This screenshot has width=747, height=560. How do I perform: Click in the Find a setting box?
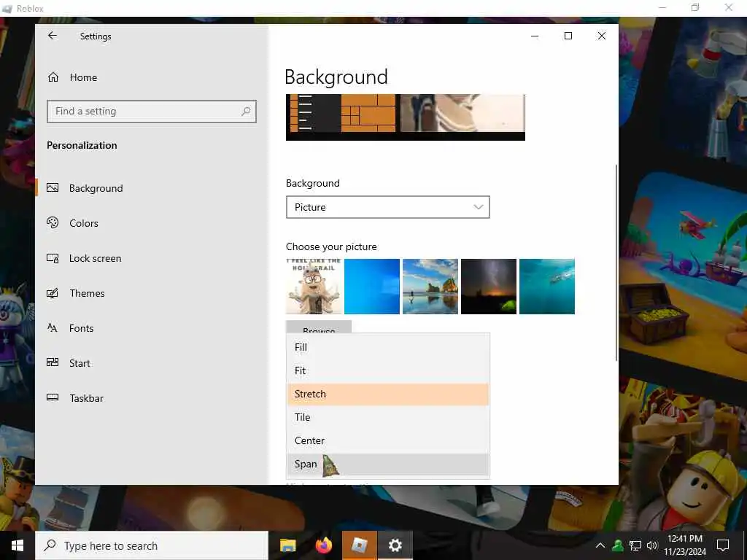[x=152, y=112]
